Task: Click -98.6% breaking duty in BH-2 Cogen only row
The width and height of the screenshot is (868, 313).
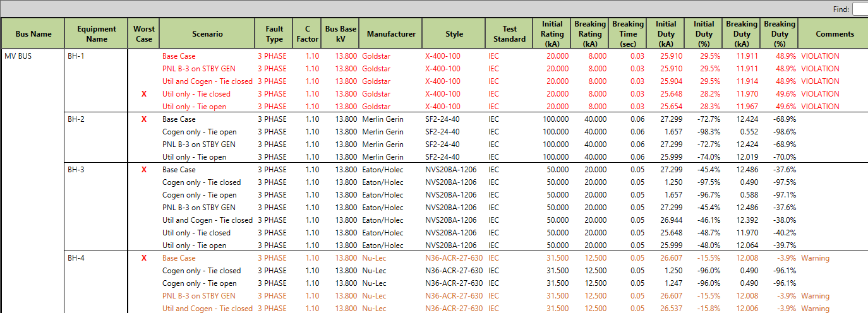Action: click(783, 132)
